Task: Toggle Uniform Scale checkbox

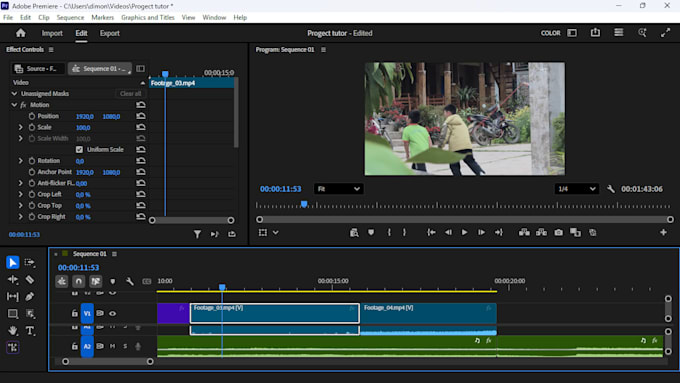Action: [x=79, y=150]
